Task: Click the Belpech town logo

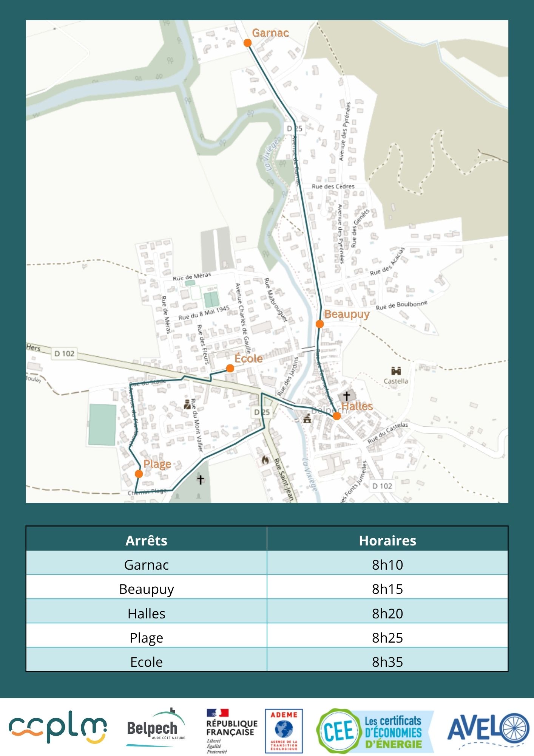Action: coord(156,728)
